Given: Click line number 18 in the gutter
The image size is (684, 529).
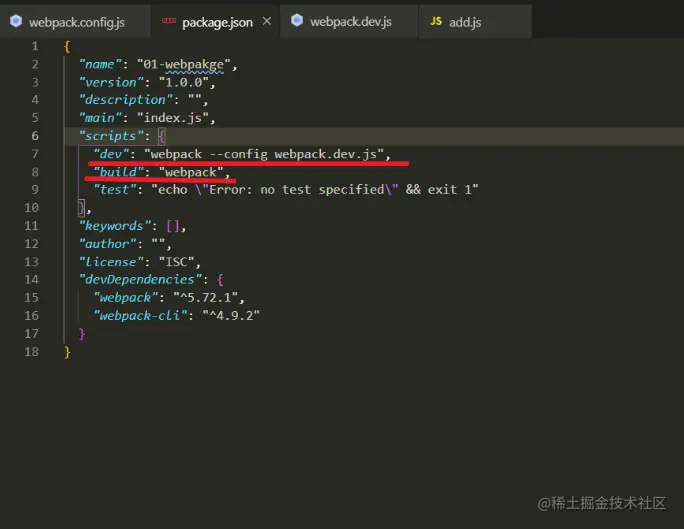Looking at the screenshot, I should click(31, 352).
